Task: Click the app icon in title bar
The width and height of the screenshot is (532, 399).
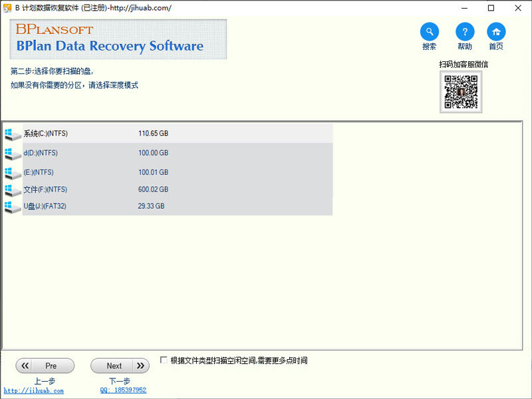Action: pyautogui.click(x=7, y=8)
